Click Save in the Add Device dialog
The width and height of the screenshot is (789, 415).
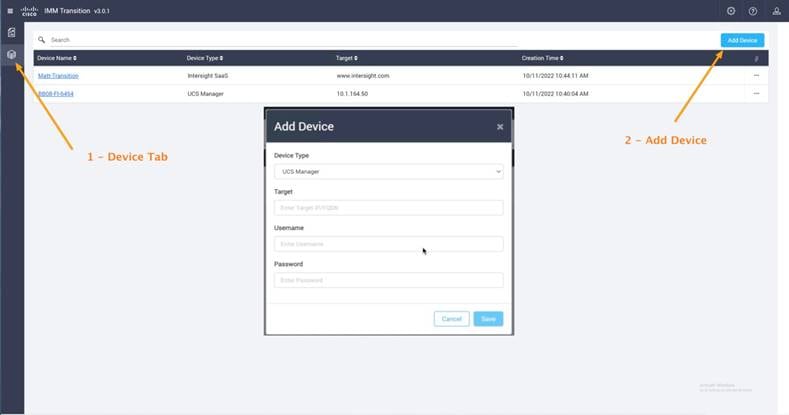click(488, 319)
